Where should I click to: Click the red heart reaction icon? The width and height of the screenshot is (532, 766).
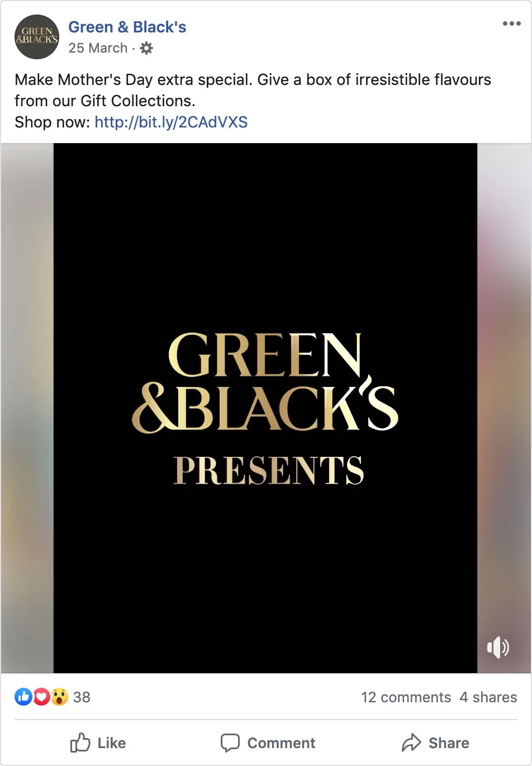tap(41, 697)
